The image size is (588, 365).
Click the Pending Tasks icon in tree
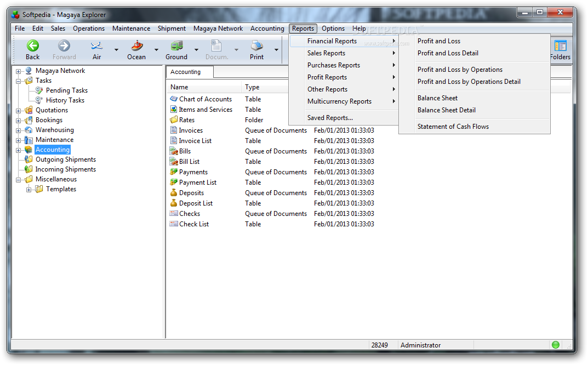39,90
